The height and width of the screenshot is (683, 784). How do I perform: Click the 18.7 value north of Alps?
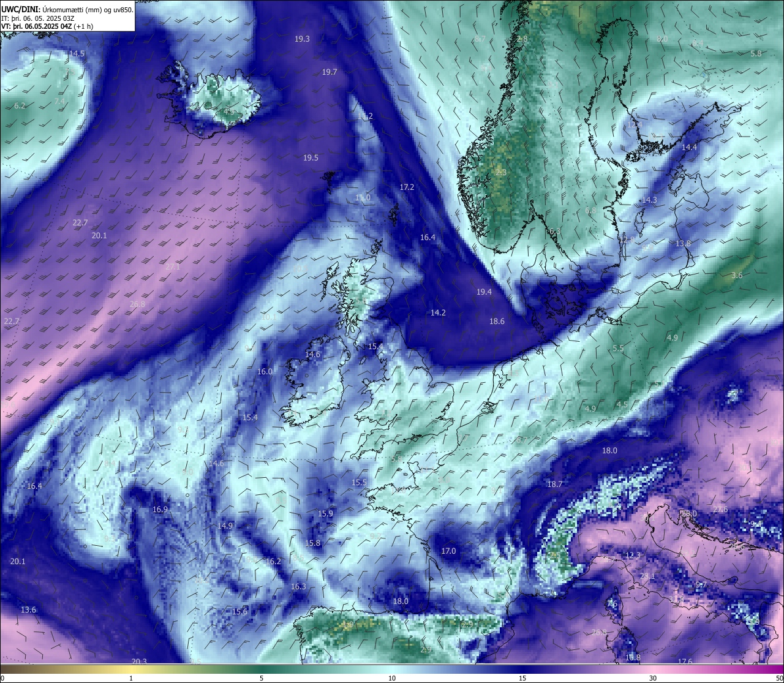[554, 485]
